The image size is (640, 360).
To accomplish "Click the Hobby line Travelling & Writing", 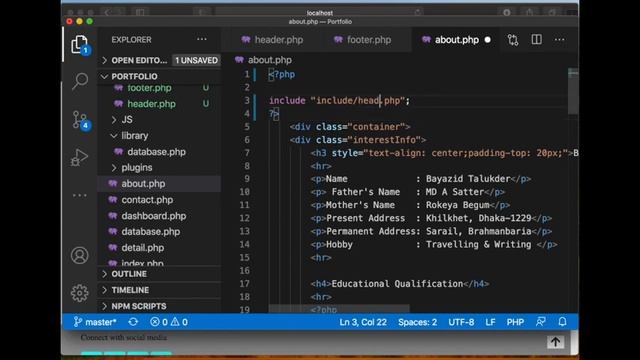I will 433,244.
